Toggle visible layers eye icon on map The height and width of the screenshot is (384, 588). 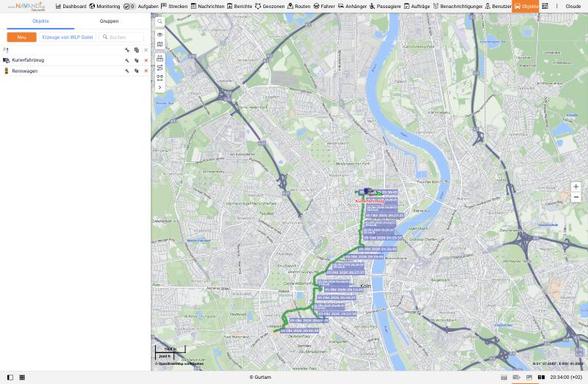pyautogui.click(x=159, y=35)
